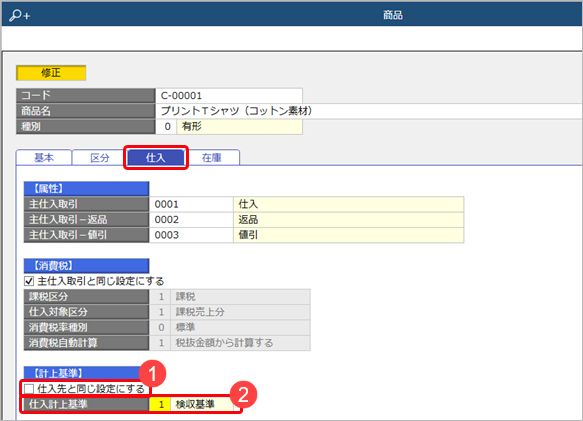The height and width of the screenshot is (421, 583).
Task: Click 主仕入取引 code field 0001
Action: [x=191, y=204]
